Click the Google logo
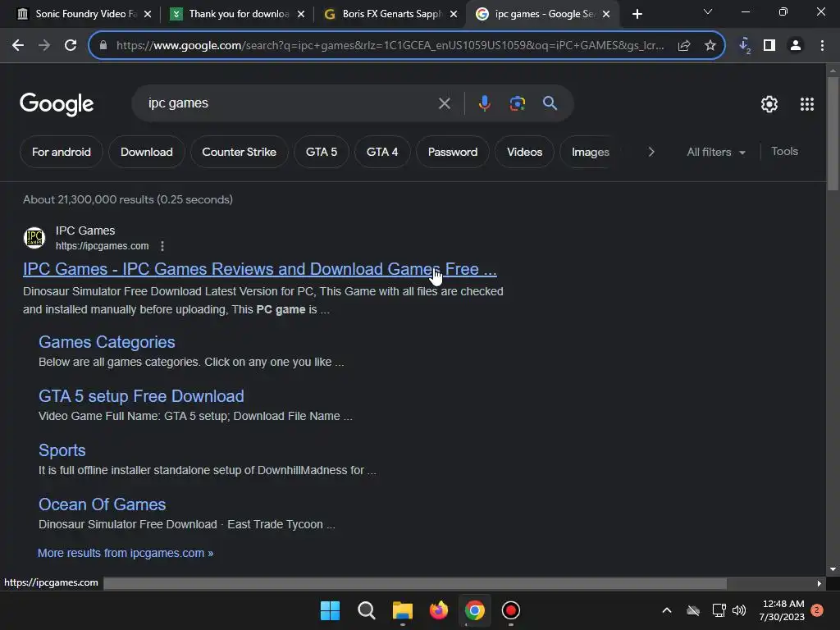This screenshot has width=840, height=630. pos(57,104)
